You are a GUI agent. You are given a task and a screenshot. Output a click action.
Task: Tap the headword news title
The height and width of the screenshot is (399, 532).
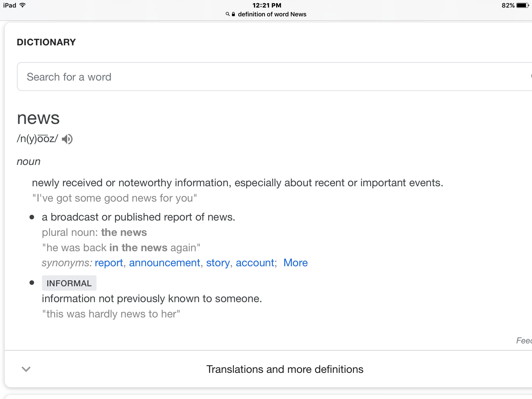coord(38,118)
